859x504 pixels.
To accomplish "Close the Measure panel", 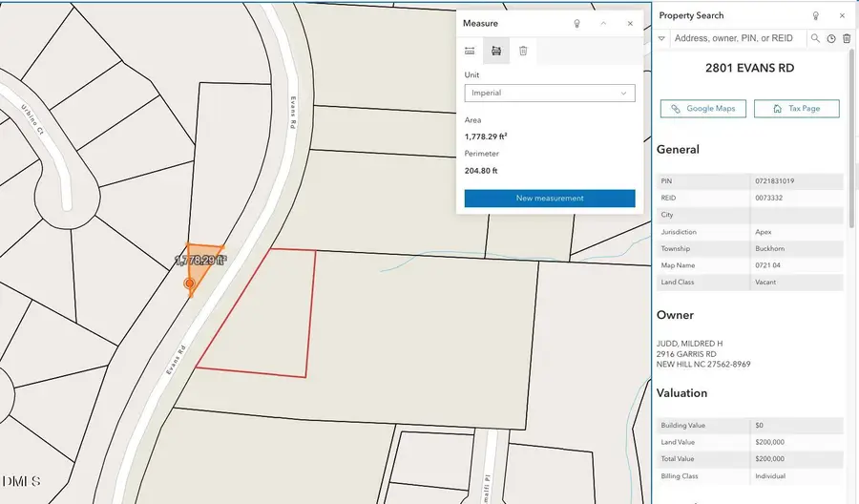I will pyautogui.click(x=630, y=23).
